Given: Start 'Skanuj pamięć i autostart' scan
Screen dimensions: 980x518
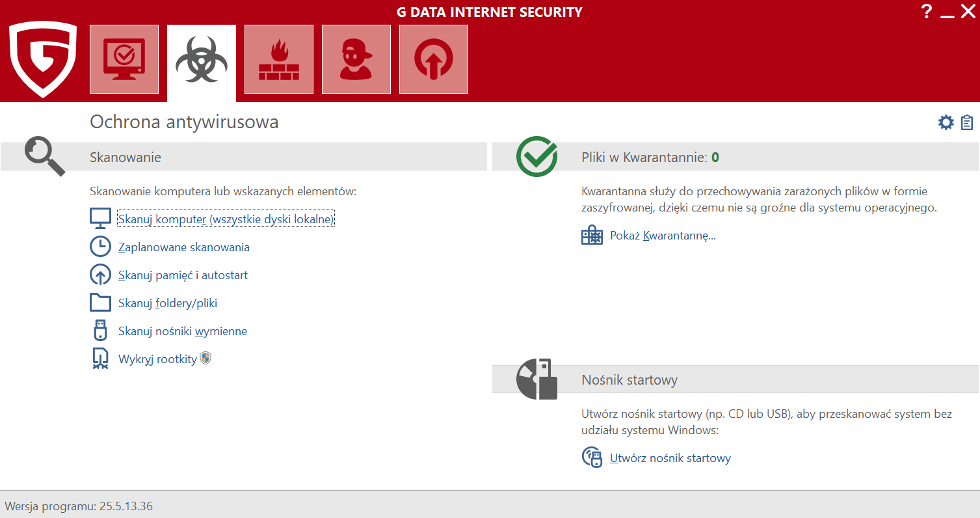Looking at the screenshot, I should [183, 275].
